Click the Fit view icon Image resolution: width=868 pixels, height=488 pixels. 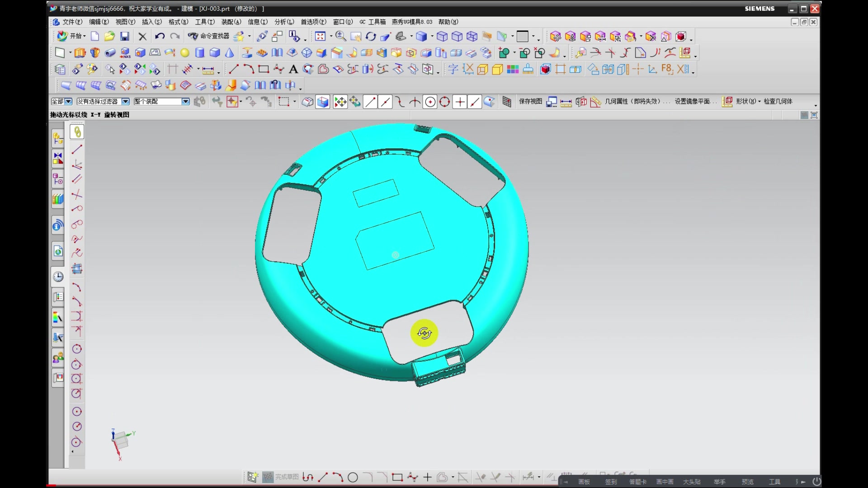(320, 36)
